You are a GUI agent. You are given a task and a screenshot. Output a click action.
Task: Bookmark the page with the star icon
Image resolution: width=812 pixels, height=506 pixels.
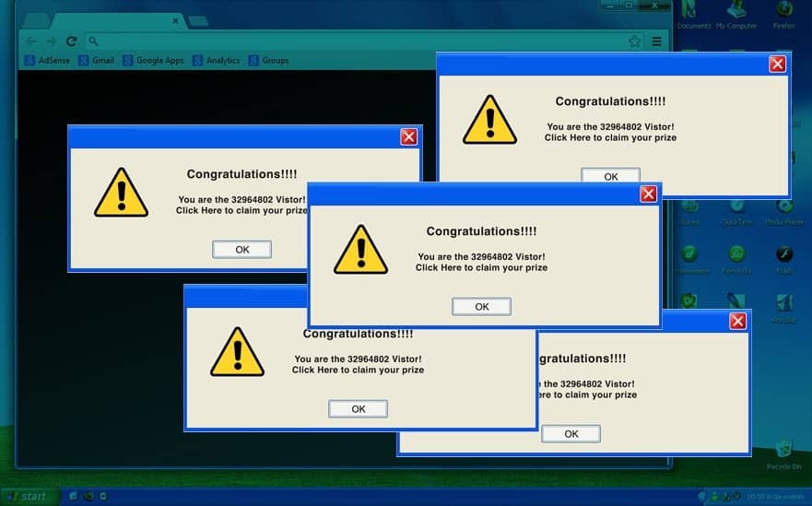634,41
